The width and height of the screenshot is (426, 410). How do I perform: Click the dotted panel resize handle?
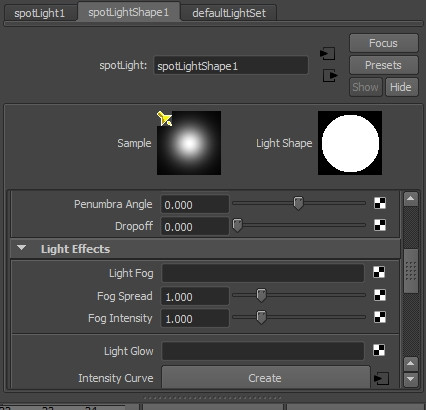point(212,397)
